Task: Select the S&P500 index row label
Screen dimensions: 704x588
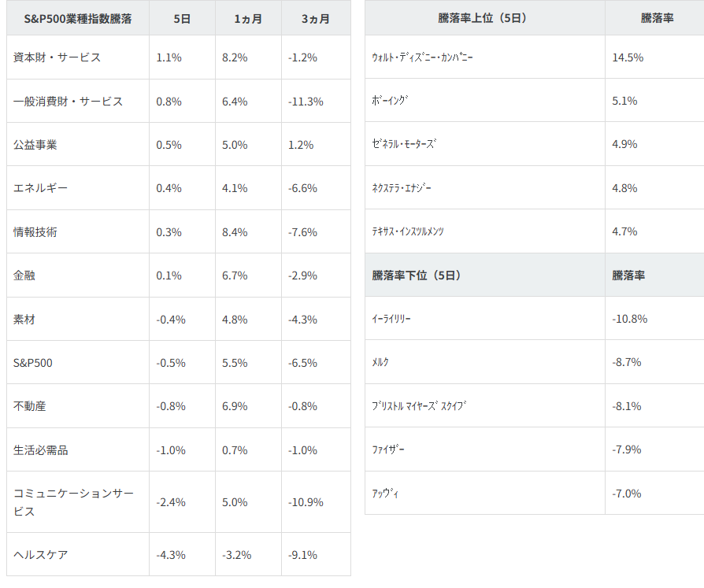Action: click(x=33, y=363)
